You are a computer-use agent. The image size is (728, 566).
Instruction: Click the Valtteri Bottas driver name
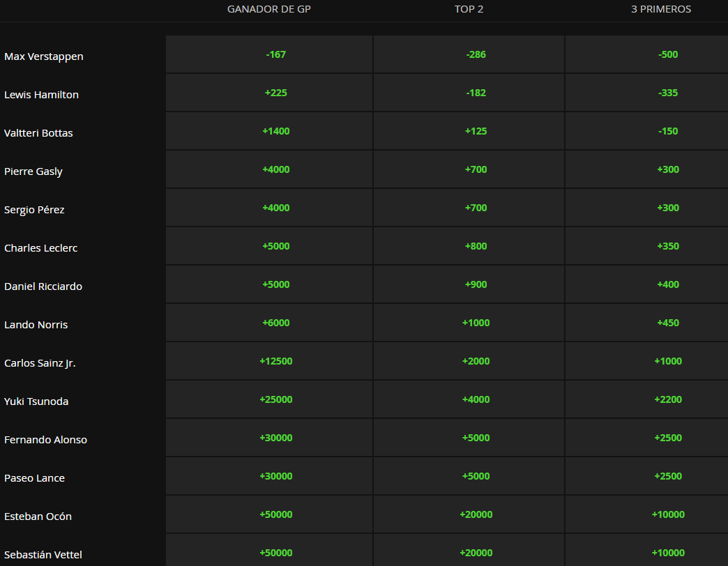38,132
